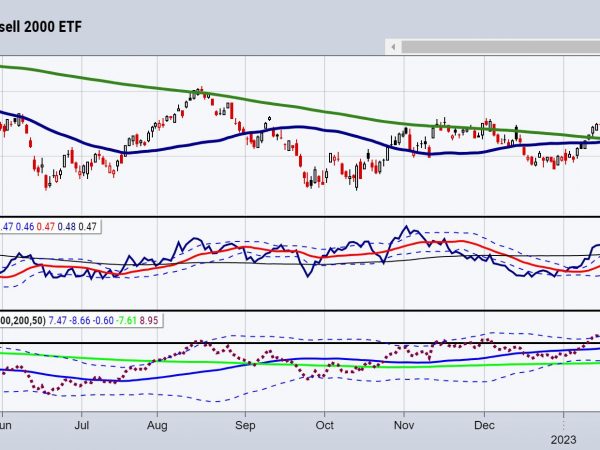Click the 'sell 2000 ETF' chart title
The width and height of the screenshot is (600, 450).
[x=41, y=27]
